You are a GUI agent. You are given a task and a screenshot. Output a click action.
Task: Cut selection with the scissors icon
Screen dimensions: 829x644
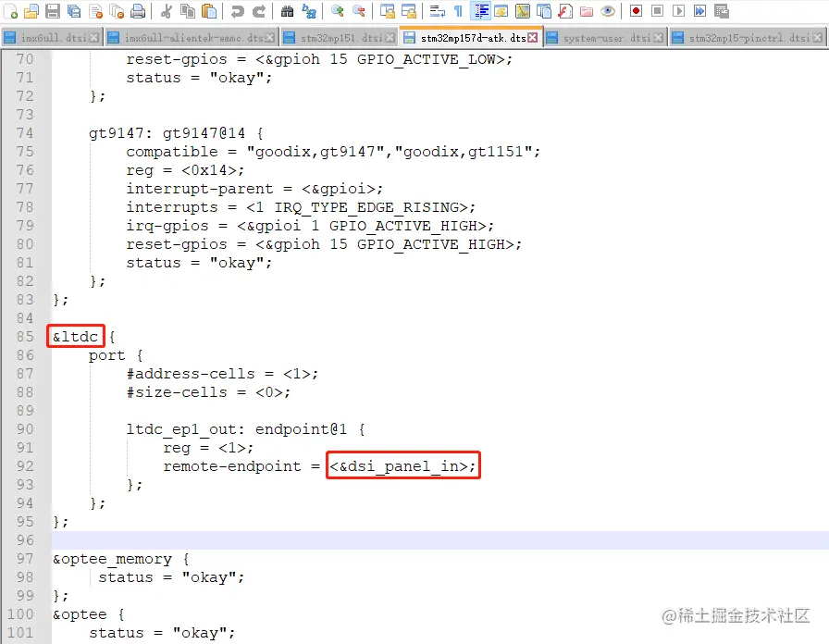point(167,10)
